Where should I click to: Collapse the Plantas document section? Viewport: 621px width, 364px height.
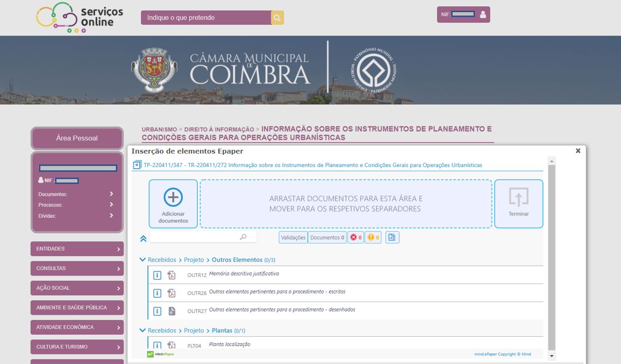[x=142, y=330]
